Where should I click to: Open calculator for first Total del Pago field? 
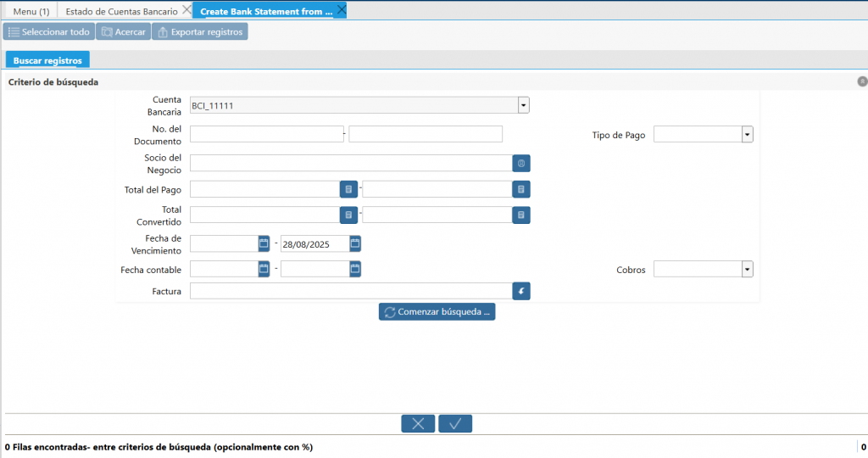pyautogui.click(x=348, y=189)
